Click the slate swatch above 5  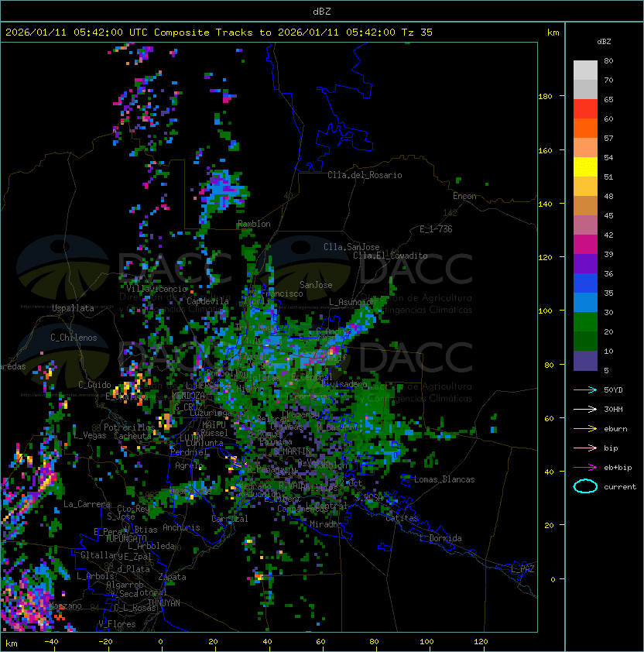[x=585, y=361]
